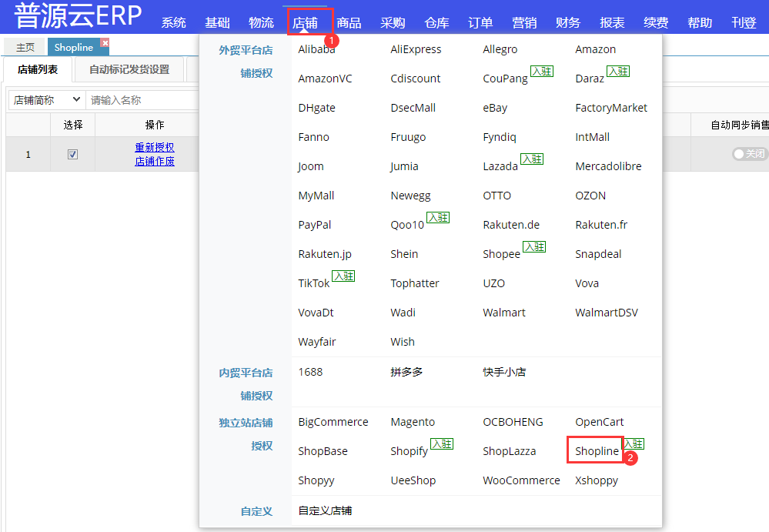Open the 营销 menu
The height and width of the screenshot is (532, 769).
[x=524, y=22]
